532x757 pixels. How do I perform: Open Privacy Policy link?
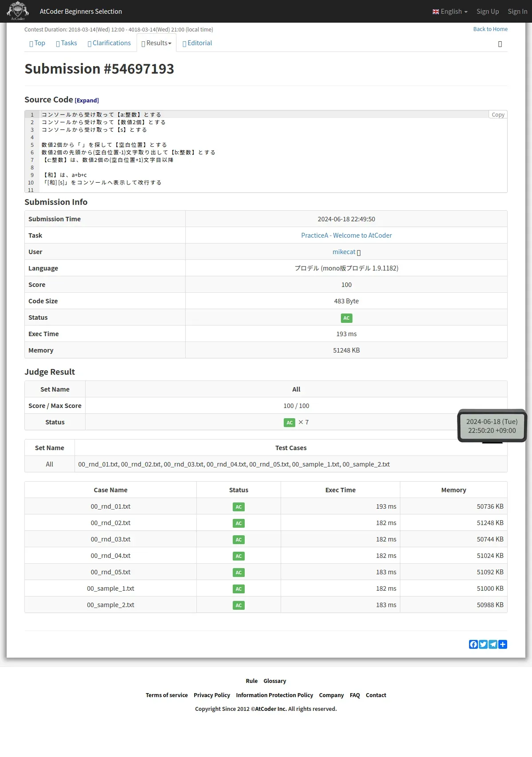click(x=212, y=695)
